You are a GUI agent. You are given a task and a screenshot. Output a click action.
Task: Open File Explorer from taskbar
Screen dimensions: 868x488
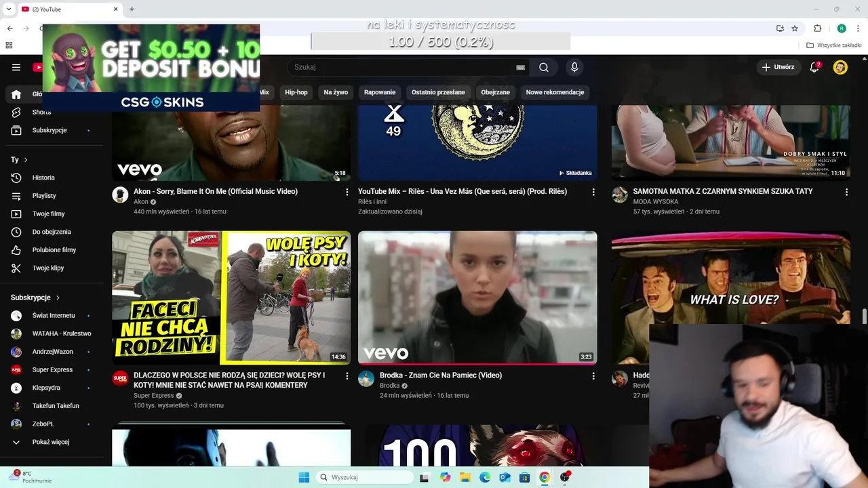(465, 477)
